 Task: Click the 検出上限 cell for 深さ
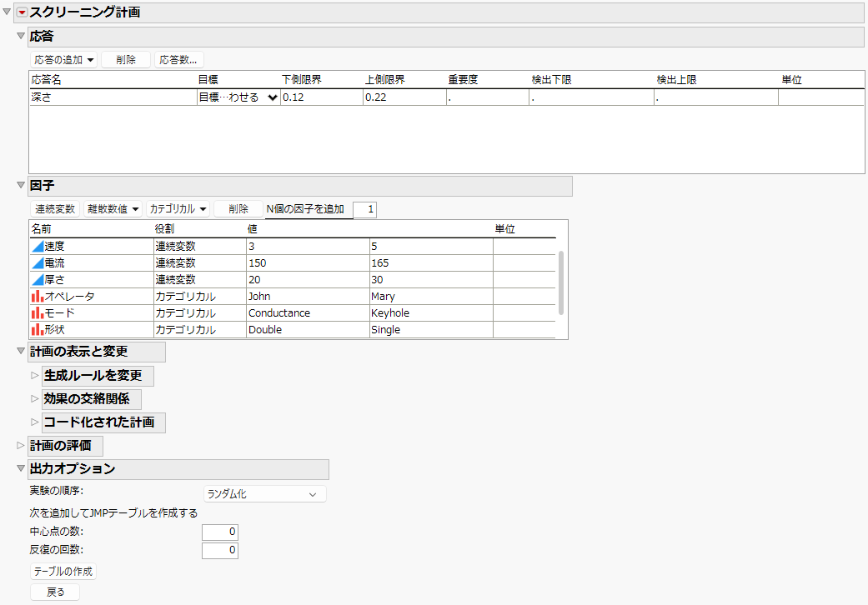click(716, 97)
